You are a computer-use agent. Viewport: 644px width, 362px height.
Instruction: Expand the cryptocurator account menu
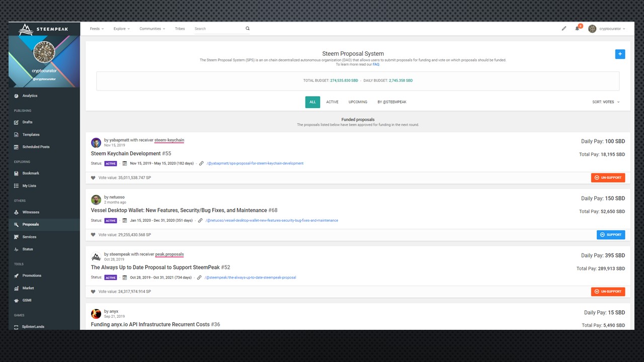(607, 29)
